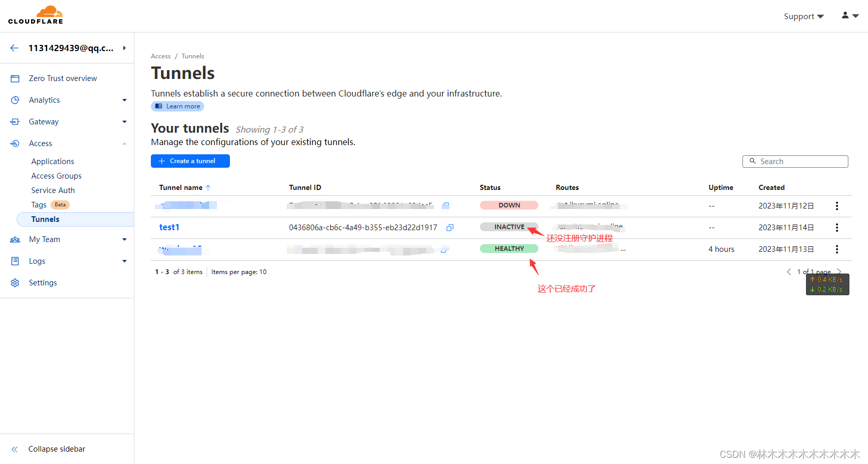Collapse the Access section arrow
This screenshot has width=868, height=464.
tap(125, 143)
